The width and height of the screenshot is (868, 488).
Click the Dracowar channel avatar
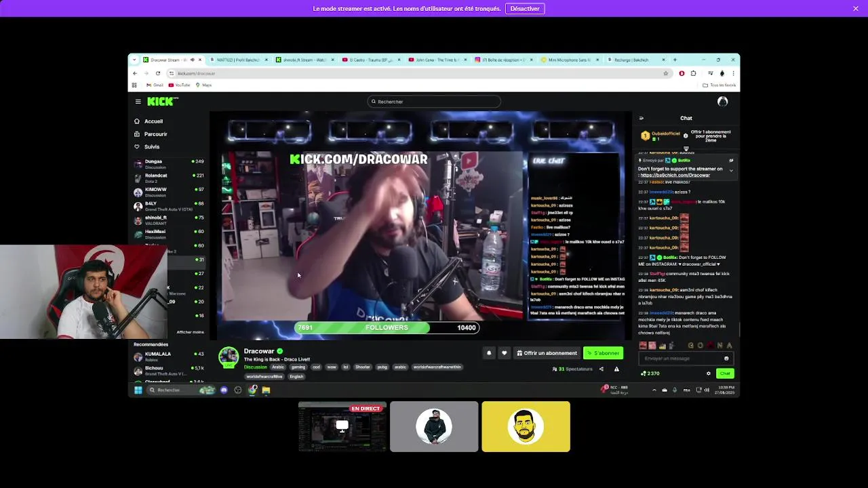(x=229, y=357)
